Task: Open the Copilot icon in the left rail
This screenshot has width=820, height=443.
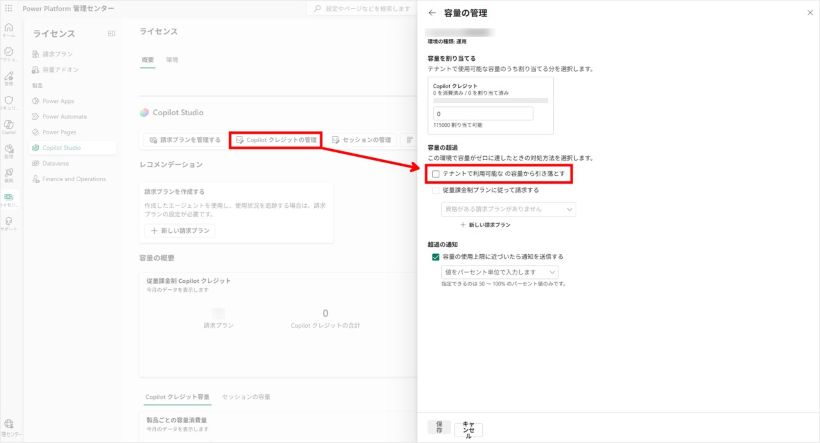Action: point(9,125)
